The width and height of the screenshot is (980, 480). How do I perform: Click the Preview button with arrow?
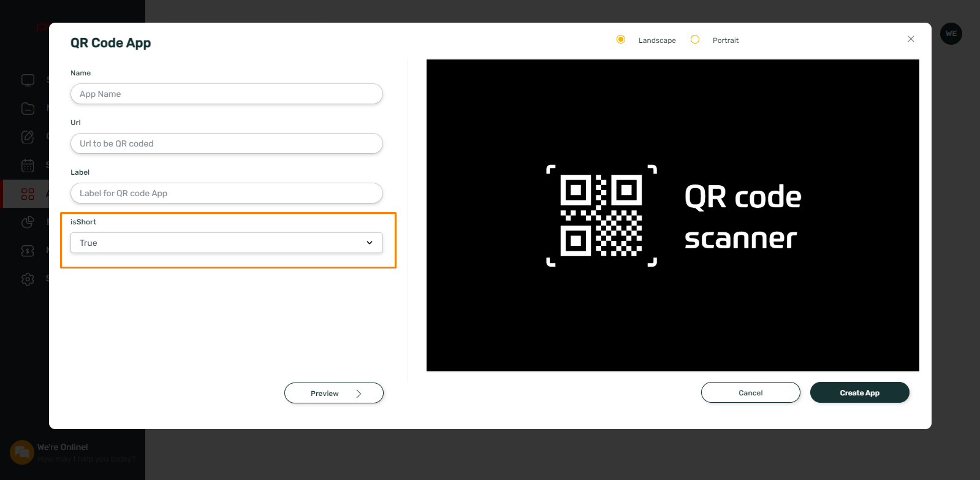(334, 393)
